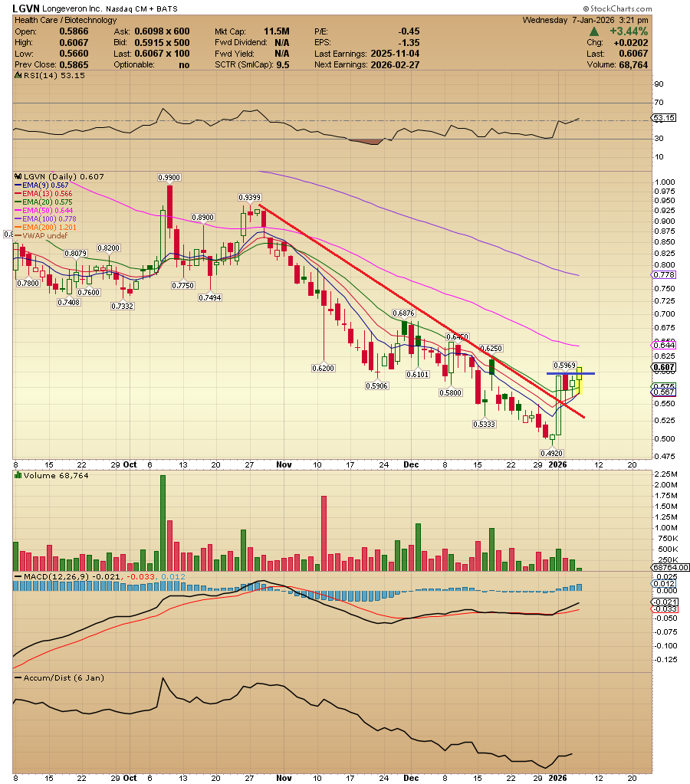
Task: Click the EMA(100) 0.778 legend entry
Action: [49, 219]
